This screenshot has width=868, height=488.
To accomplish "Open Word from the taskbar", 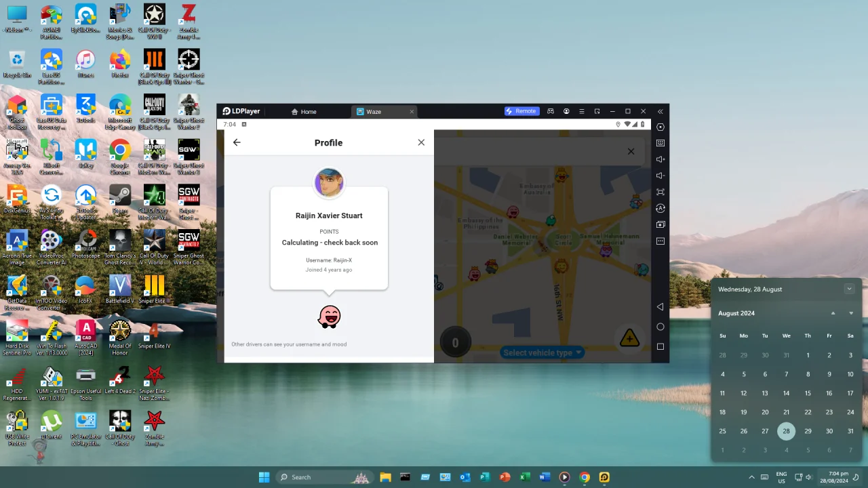I will point(545,477).
